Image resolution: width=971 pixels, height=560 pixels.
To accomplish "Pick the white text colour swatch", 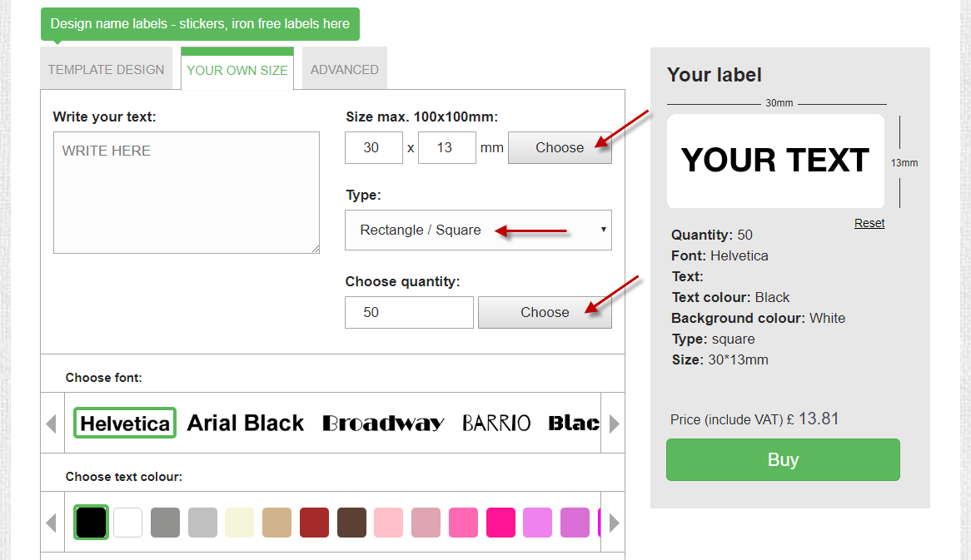I will 128,523.
